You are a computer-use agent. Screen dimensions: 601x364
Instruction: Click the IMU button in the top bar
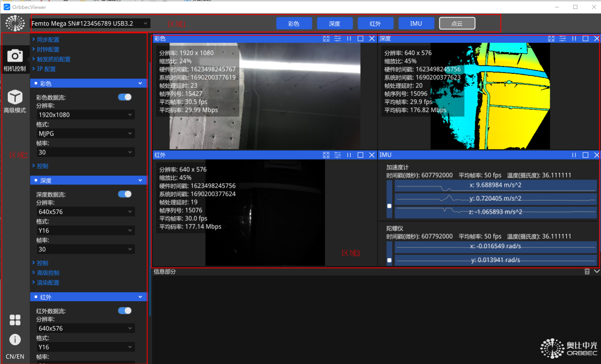click(416, 24)
